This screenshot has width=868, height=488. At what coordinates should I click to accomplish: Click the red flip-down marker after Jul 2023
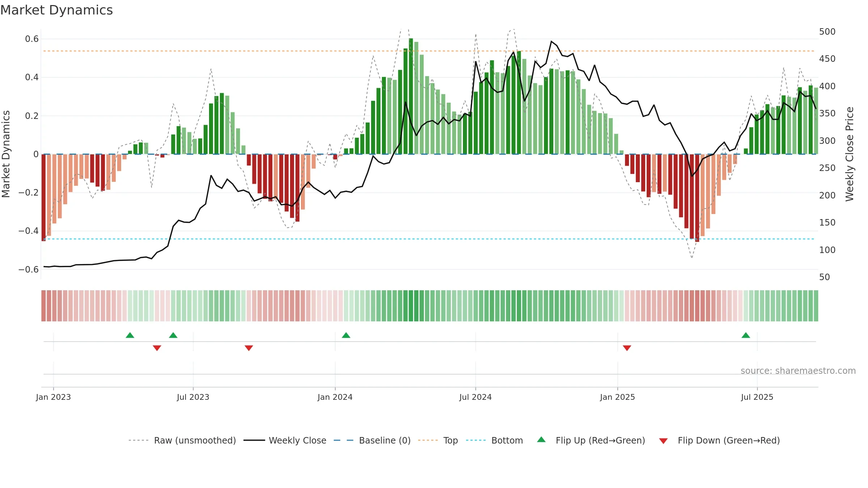[x=249, y=348]
